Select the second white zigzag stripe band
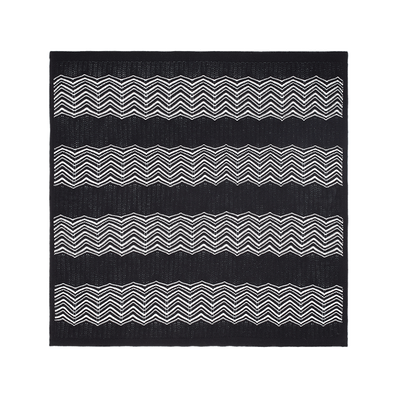This screenshot has width=400, height=400. [x=199, y=167]
